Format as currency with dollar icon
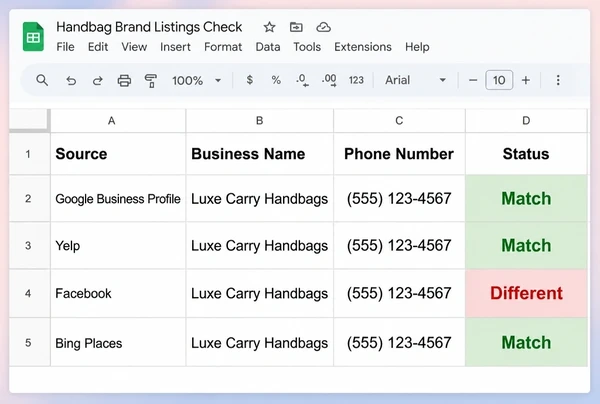This screenshot has width=600, height=404. [249, 80]
